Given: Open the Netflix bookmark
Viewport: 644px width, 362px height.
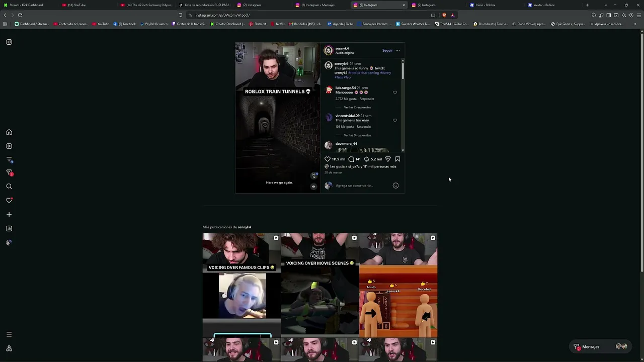Looking at the screenshot, I should (277, 24).
